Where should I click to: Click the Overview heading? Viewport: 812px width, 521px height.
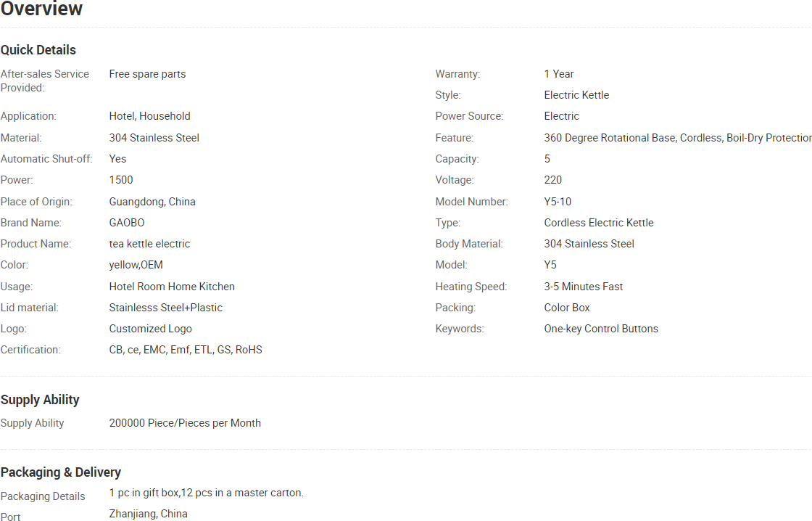41,8
